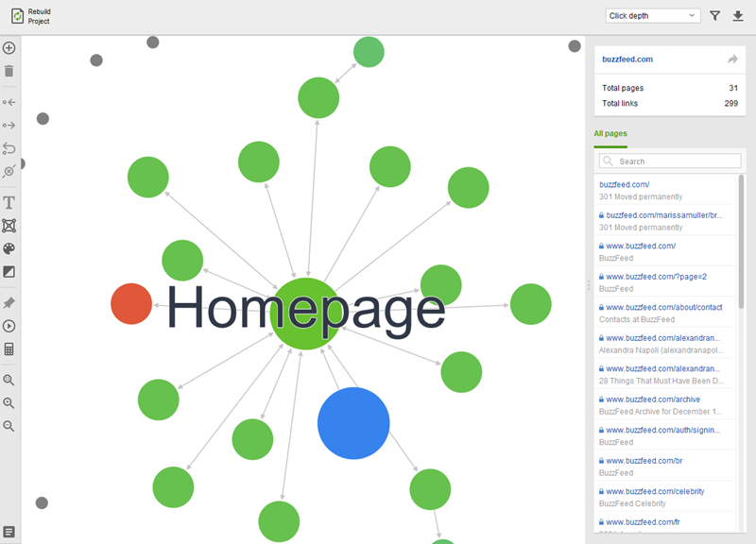The height and width of the screenshot is (544, 756).
Task: Open the color palette icon
Action: pyautogui.click(x=9, y=248)
